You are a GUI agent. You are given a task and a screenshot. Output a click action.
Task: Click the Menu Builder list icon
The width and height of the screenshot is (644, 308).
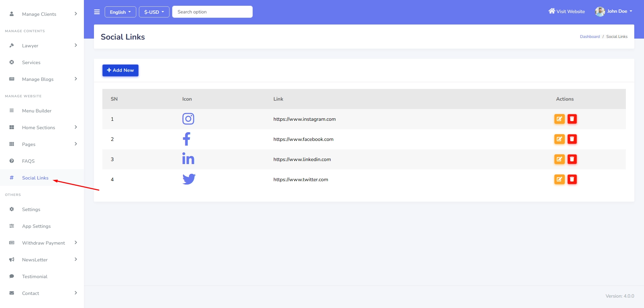pos(12,110)
